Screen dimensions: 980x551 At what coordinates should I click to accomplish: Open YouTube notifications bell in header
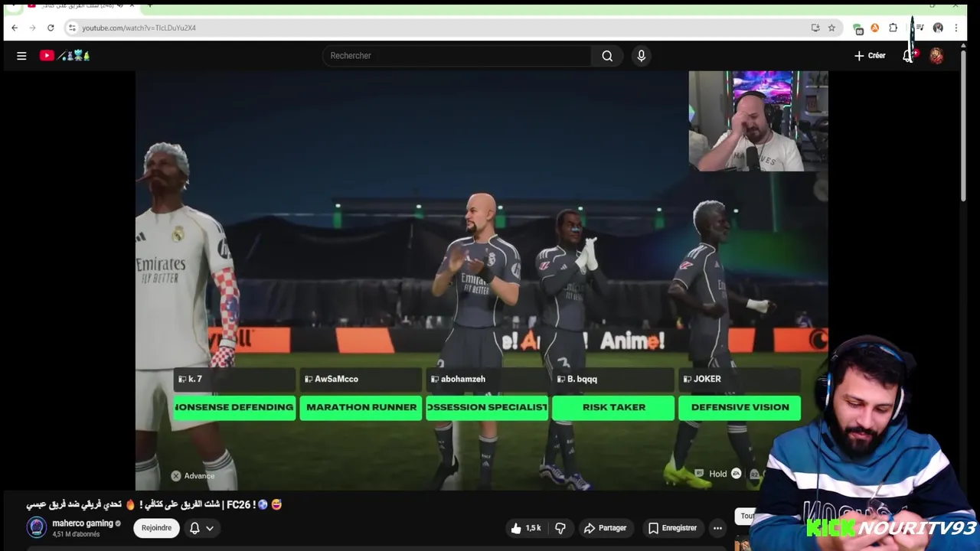click(908, 56)
